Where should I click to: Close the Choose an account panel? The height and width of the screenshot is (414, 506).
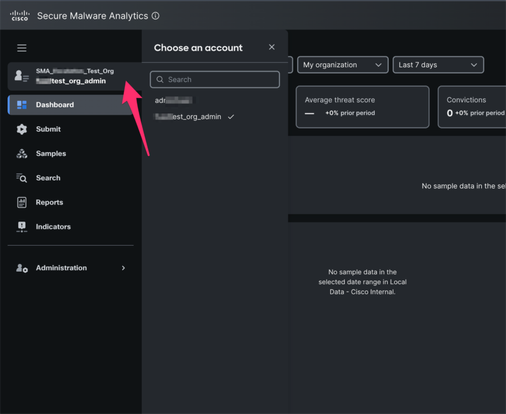[272, 47]
